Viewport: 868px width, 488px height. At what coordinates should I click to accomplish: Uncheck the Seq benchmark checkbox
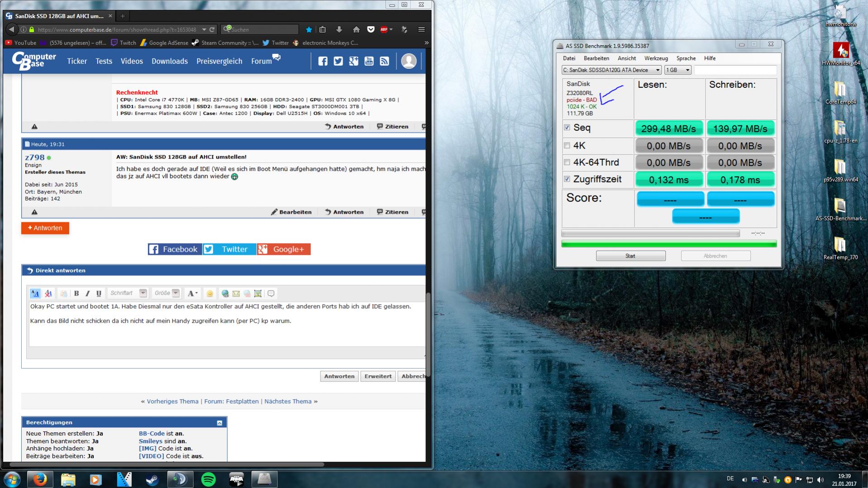[x=567, y=128]
